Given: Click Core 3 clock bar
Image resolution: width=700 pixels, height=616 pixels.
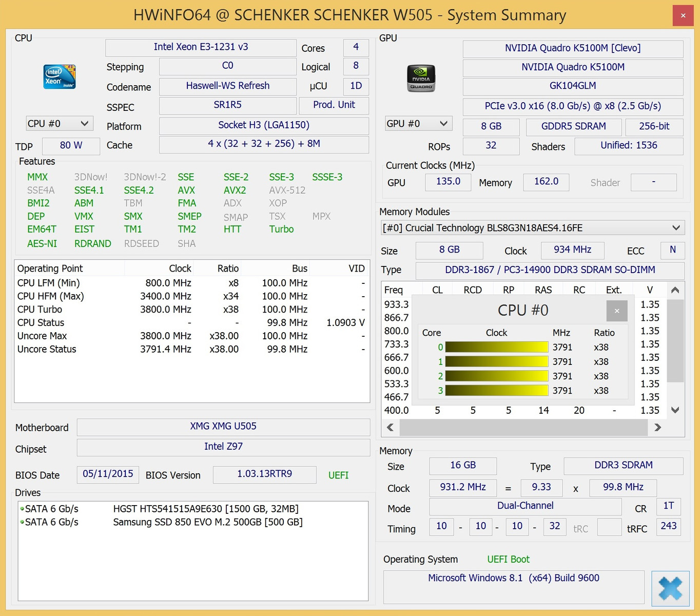Looking at the screenshot, I should 497,390.
